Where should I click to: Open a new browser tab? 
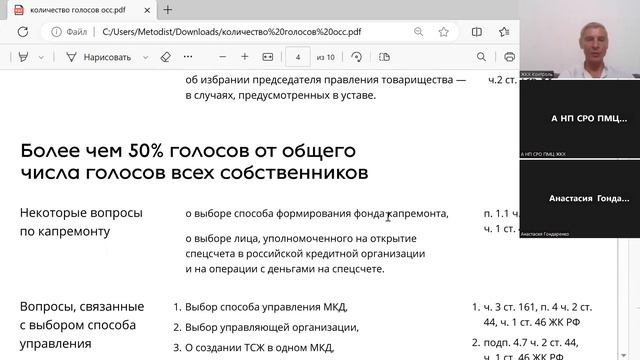tap(168, 10)
